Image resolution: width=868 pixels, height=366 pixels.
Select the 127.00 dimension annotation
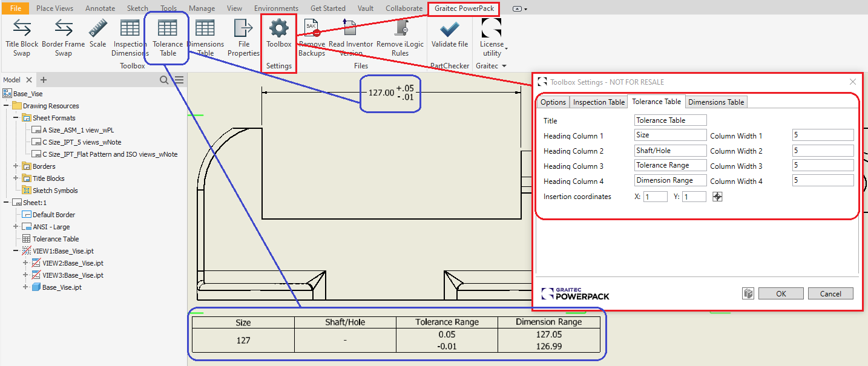point(390,93)
